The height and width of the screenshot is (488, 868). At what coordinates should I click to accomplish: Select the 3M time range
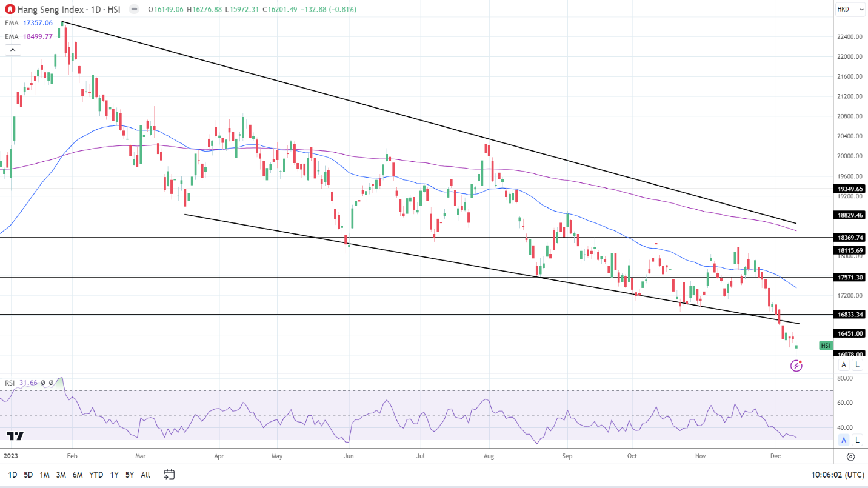click(61, 475)
